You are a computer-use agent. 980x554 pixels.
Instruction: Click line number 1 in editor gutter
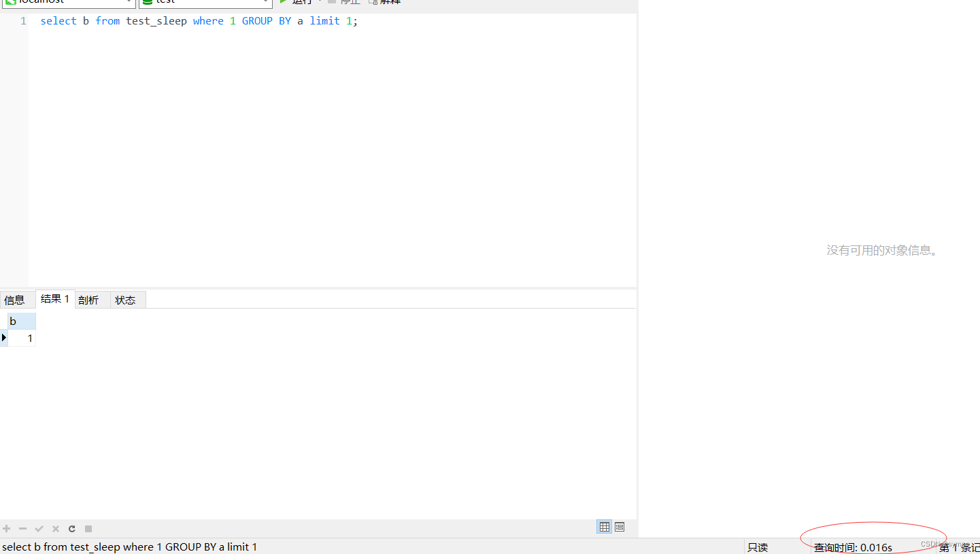click(x=23, y=21)
